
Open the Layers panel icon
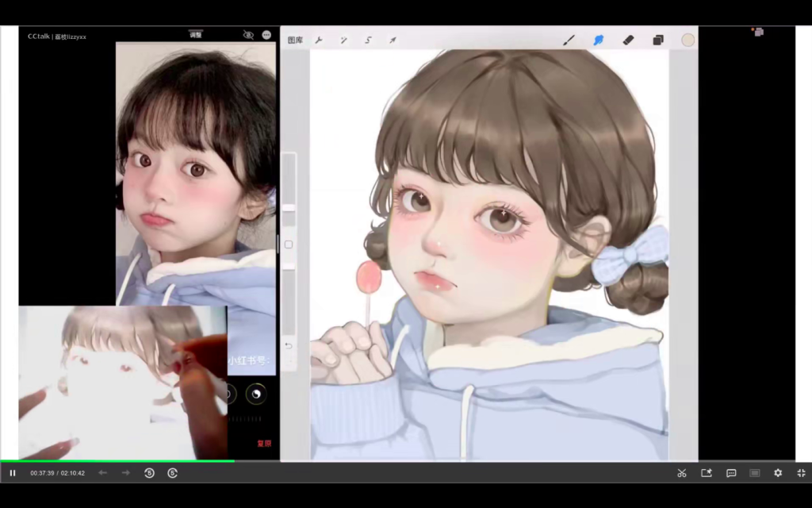(658, 40)
